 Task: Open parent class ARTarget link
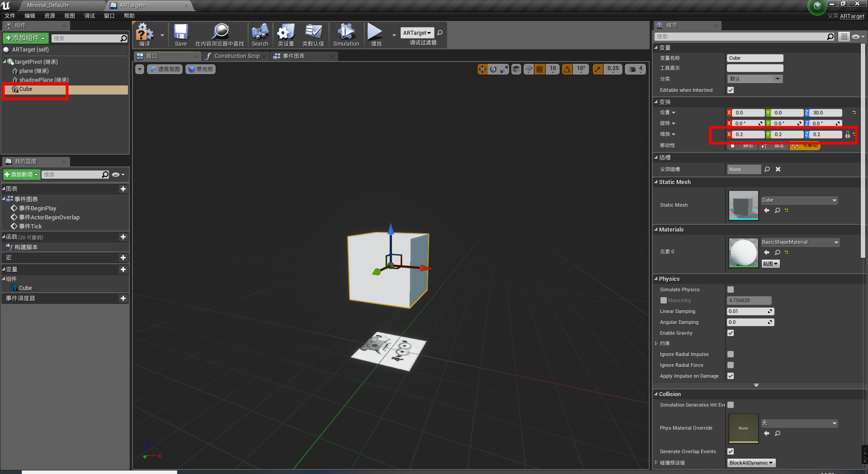click(x=852, y=16)
